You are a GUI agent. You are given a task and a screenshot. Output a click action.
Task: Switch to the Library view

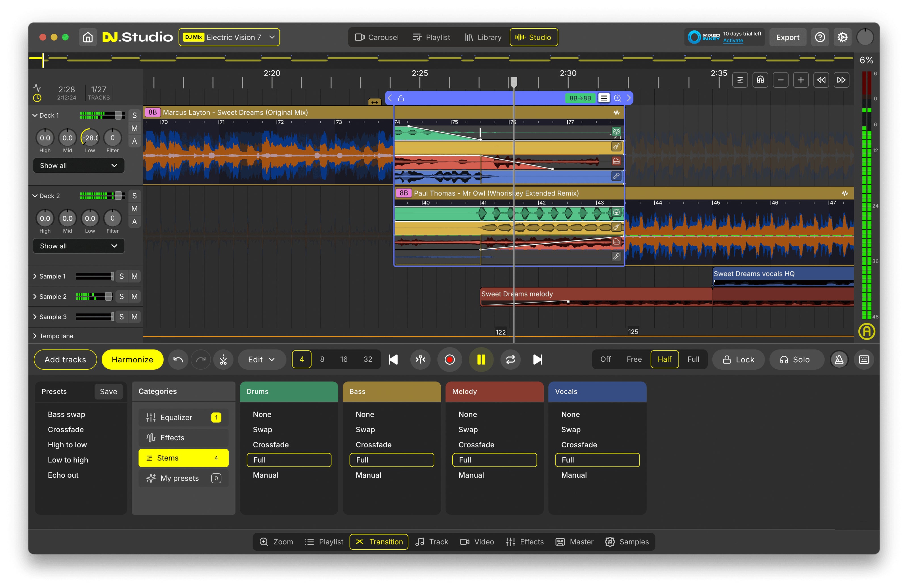[x=483, y=37]
